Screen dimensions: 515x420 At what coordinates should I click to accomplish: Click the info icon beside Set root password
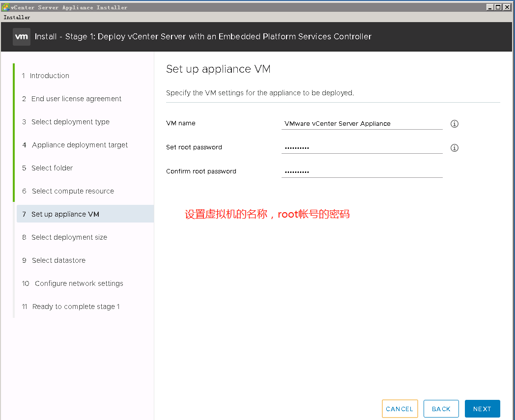(x=454, y=148)
